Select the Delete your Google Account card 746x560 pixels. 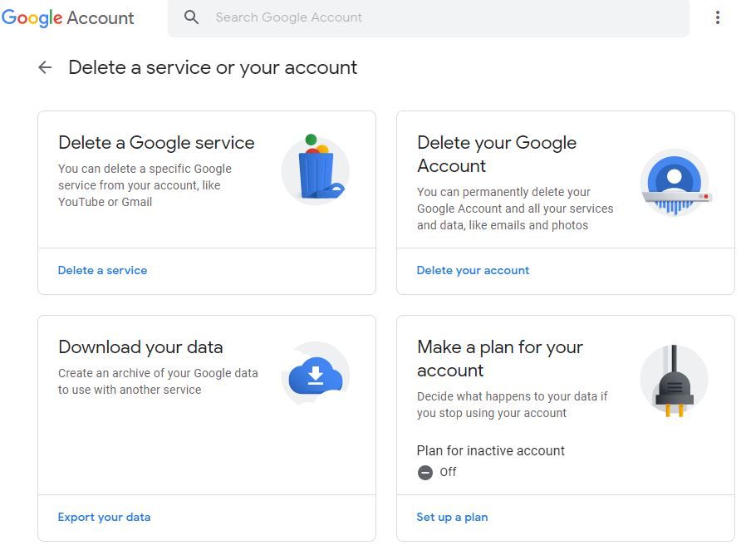pos(565,199)
